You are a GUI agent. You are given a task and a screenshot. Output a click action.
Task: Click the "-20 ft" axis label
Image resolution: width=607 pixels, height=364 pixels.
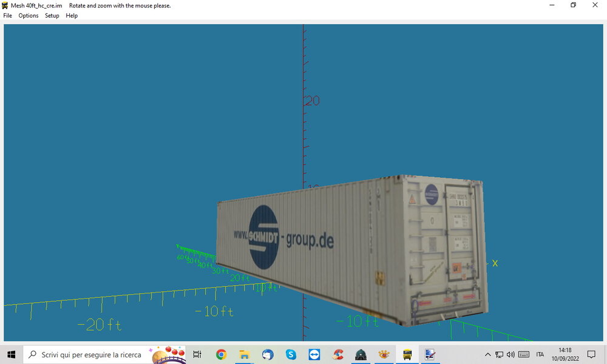tap(100, 325)
